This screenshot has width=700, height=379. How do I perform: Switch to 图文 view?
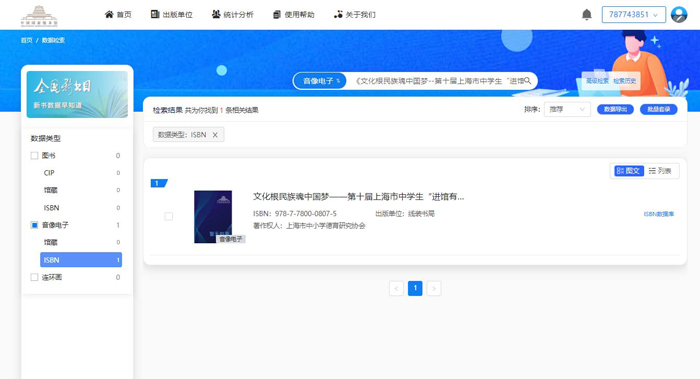[629, 171]
